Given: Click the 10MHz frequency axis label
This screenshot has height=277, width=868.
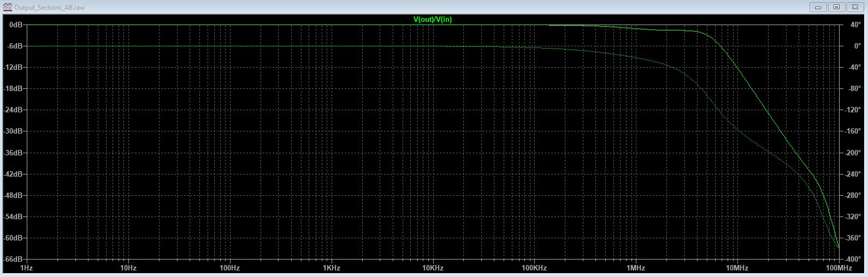Looking at the screenshot, I should [737, 268].
